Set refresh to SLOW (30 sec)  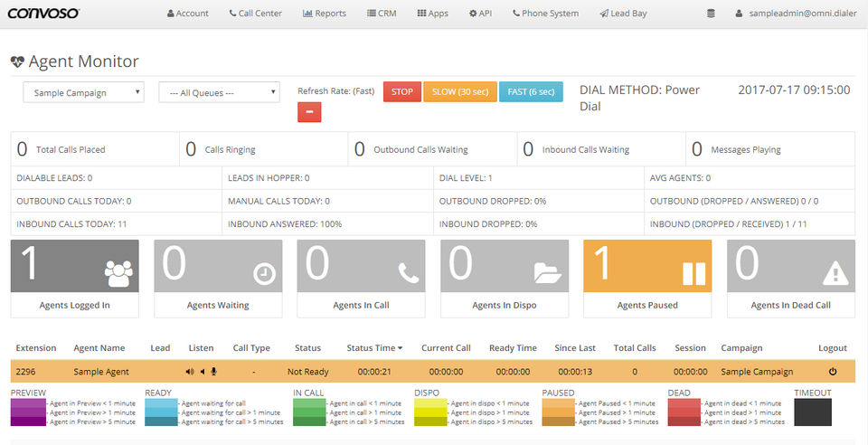click(x=460, y=92)
